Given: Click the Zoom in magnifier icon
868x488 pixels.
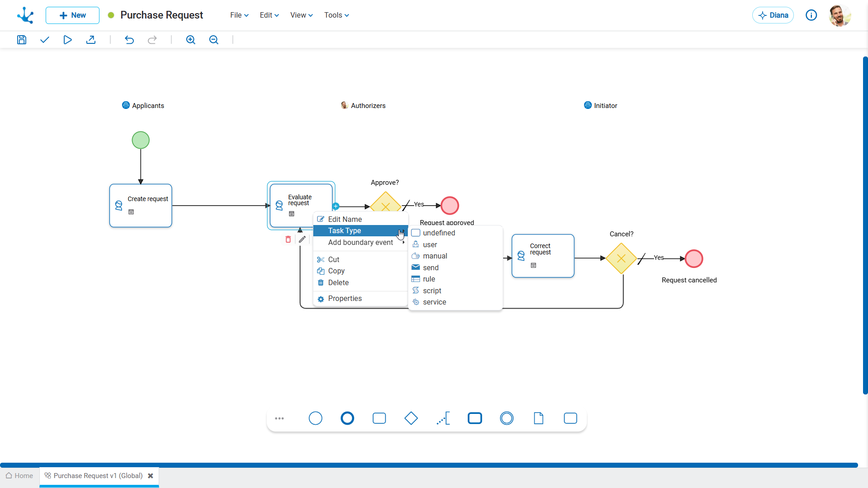Looking at the screenshot, I should point(191,40).
